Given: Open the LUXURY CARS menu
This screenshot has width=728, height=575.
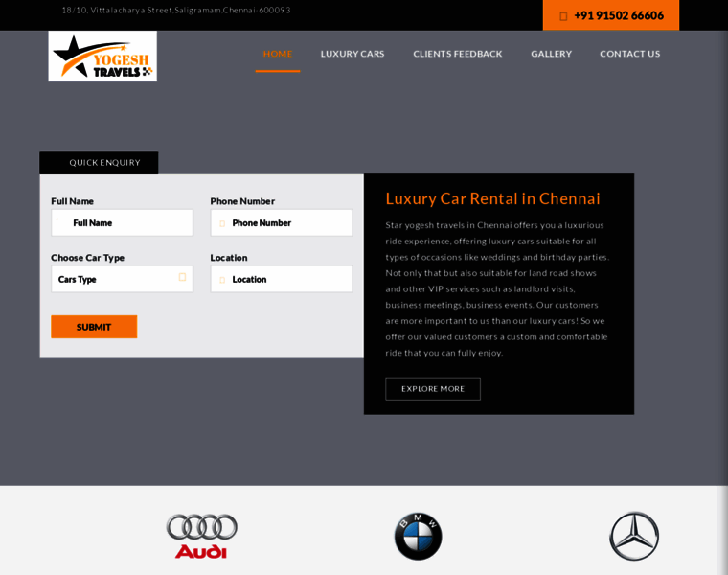Looking at the screenshot, I should tap(353, 54).
